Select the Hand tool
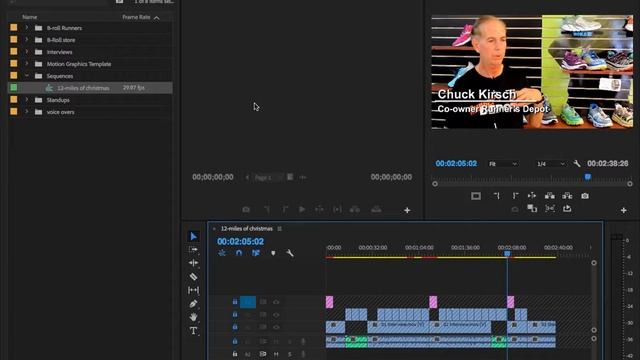640x360 pixels. [193, 317]
